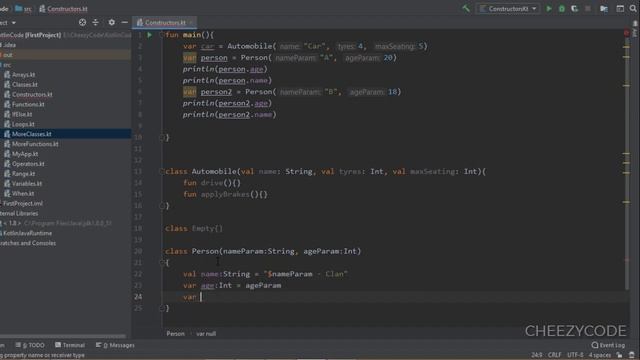
Task: Open Classes.kt in the project tree
Action: (x=24, y=84)
